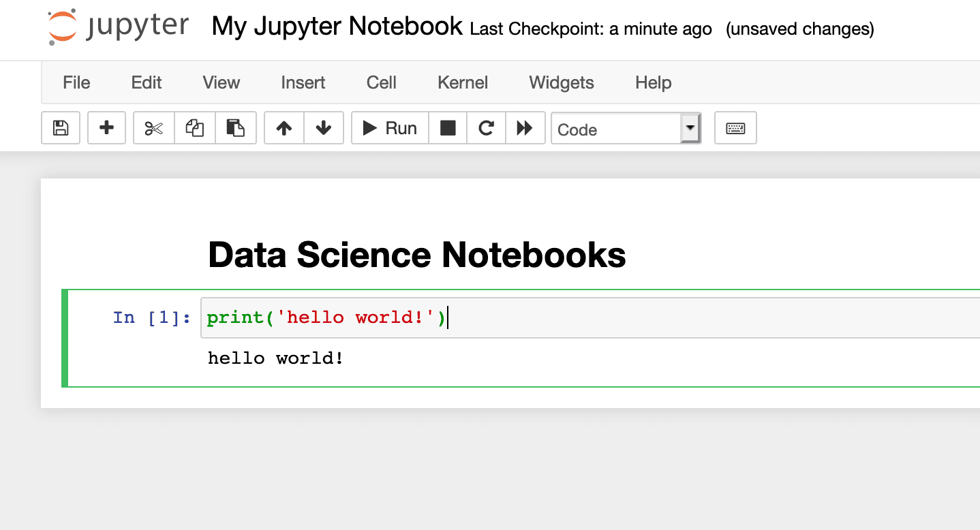The width and height of the screenshot is (980, 530).
Task: Click the notebook title My Jupyter Notebook
Action: point(336,26)
